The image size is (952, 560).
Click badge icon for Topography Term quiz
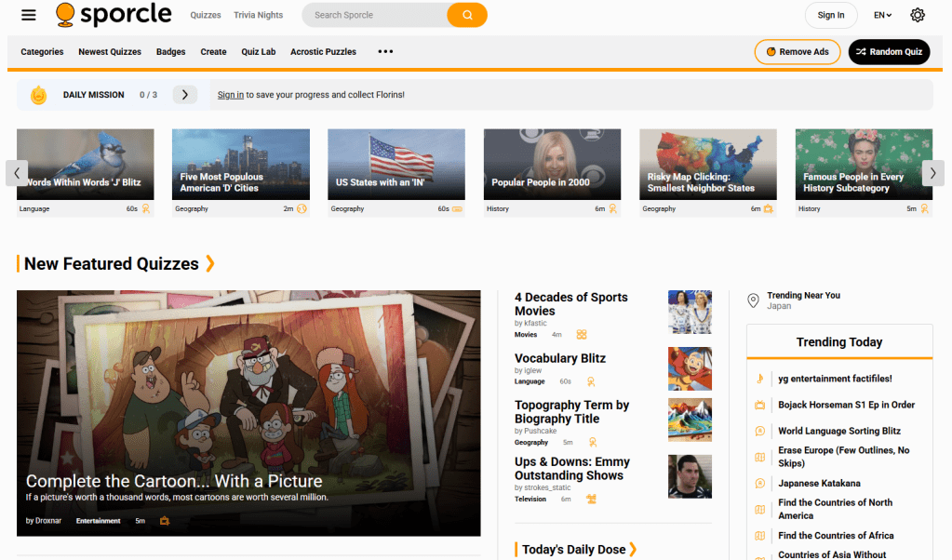pos(593,442)
